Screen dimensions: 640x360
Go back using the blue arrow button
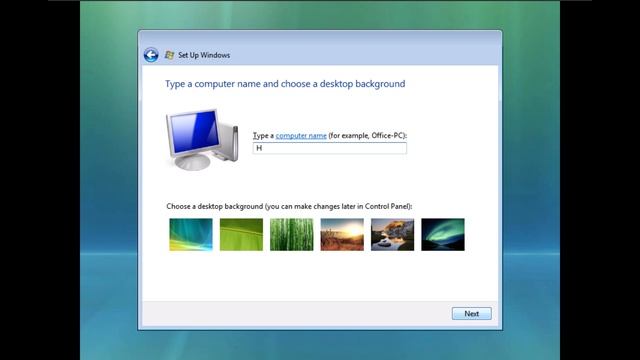tap(151, 55)
